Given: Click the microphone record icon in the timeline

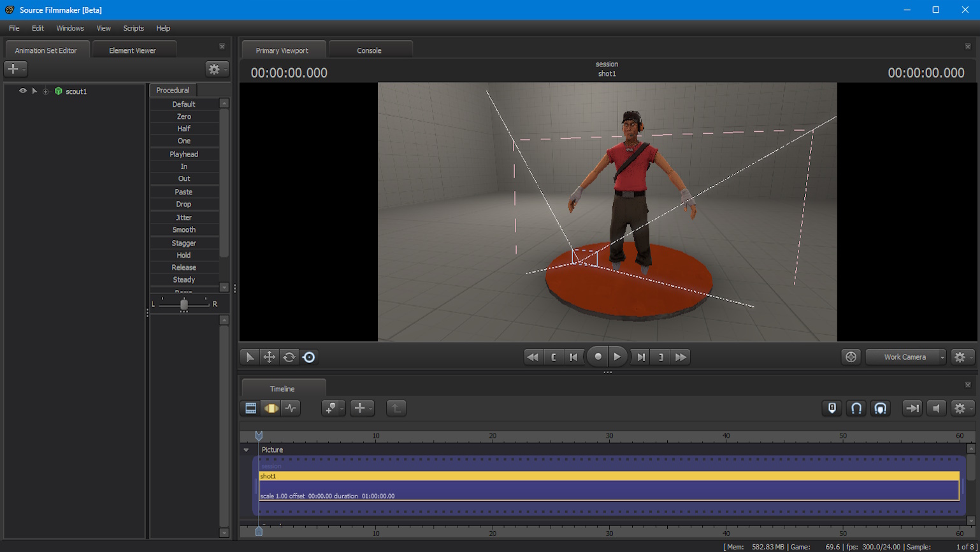Looking at the screenshot, I should pyautogui.click(x=830, y=408).
